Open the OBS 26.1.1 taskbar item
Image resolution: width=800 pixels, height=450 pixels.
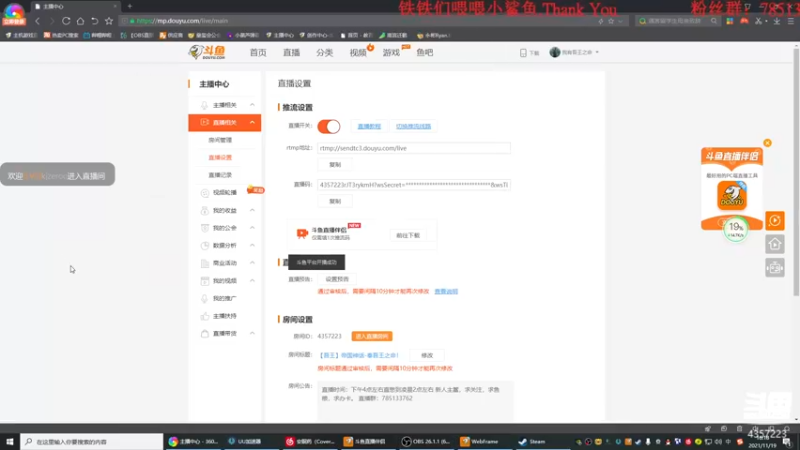pyautogui.click(x=426, y=441)
